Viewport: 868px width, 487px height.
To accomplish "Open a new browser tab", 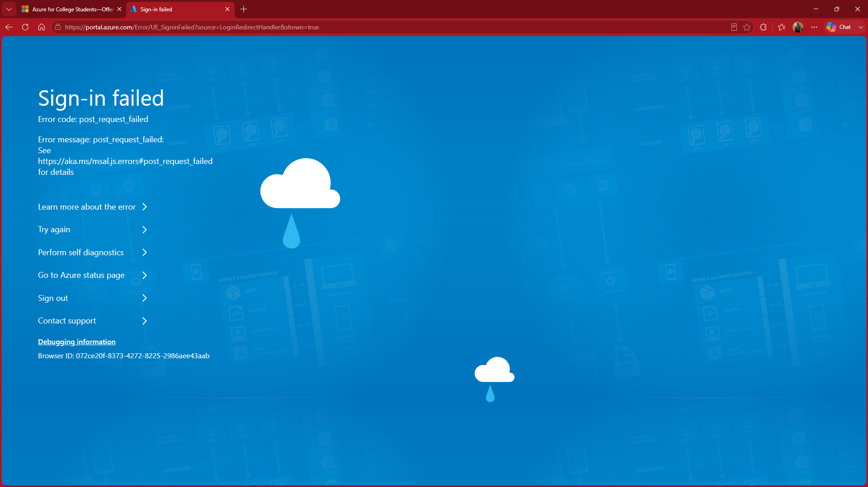I will (244, 9).
